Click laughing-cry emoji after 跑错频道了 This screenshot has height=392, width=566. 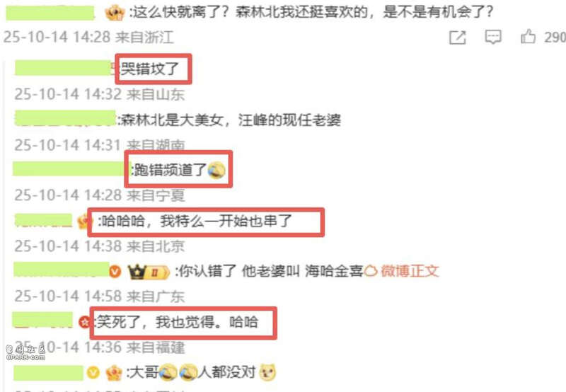(217, 170)
